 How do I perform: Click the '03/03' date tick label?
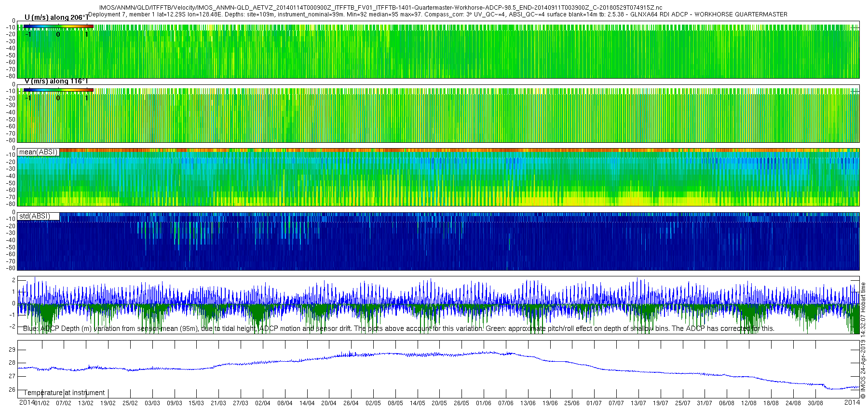click(x=152, y=403)
